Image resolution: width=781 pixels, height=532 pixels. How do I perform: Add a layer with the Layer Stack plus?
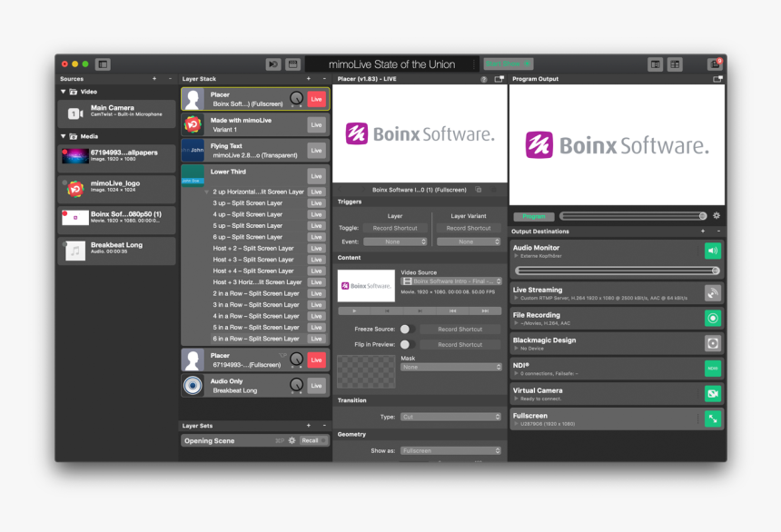[x=309, y=79]
